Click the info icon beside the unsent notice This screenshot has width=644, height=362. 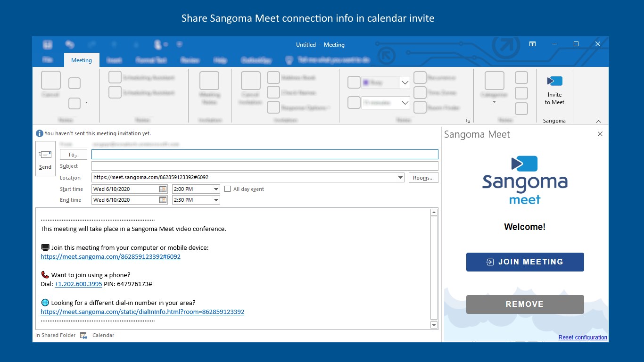pos(40,133)
